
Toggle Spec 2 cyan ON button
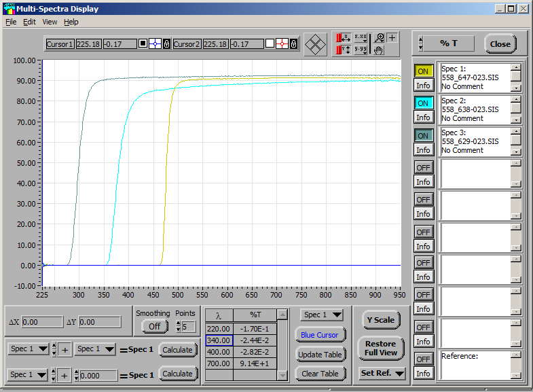(x=423, y=103)
